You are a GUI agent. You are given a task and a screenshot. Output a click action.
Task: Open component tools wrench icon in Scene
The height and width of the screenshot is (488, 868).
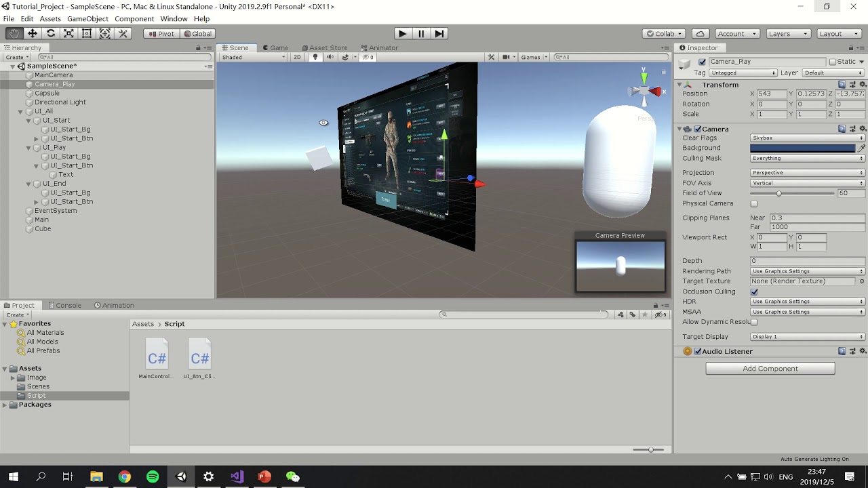point(492,57)
